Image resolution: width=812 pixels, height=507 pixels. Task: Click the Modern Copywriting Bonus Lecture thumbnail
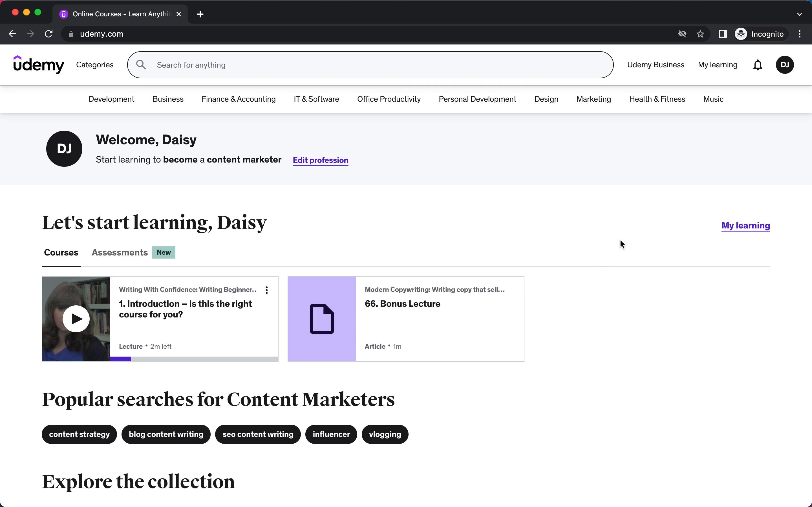[x=321, y=318]
